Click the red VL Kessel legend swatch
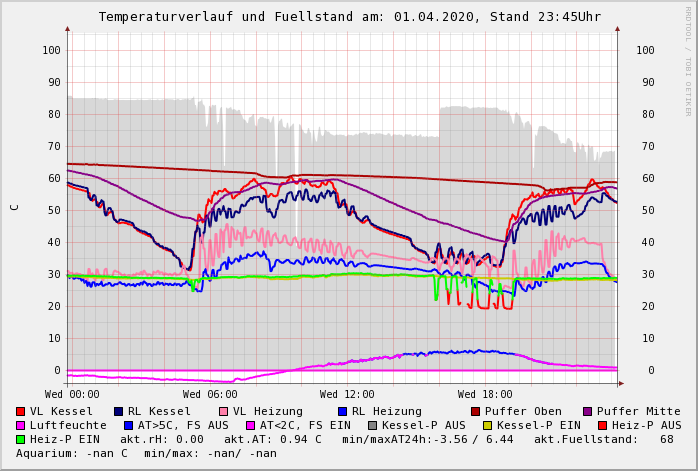Image resolution: width=698 pixels, height=471 pixels. point(21,411)
